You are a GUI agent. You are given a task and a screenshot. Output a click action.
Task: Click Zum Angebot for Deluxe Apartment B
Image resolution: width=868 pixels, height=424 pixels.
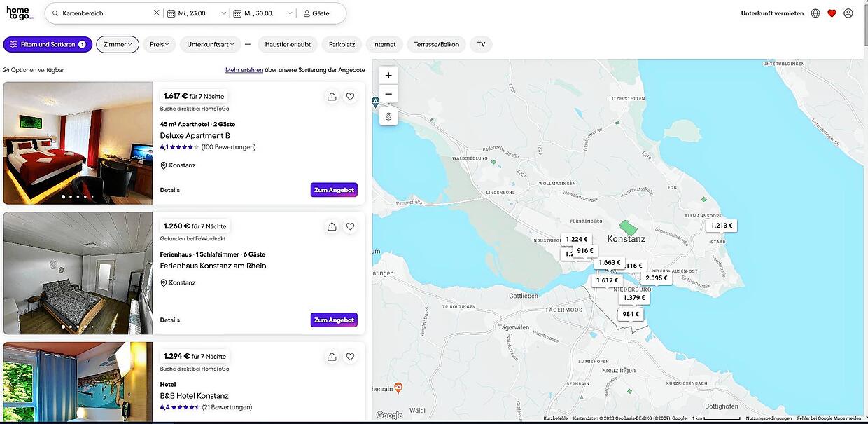(334, 190)
